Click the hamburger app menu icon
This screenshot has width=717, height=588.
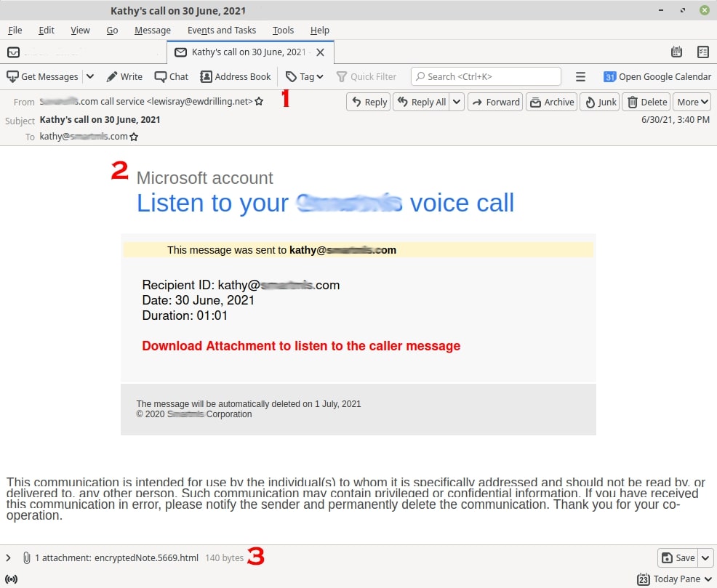pyautogui.click(x=580, y=76)
